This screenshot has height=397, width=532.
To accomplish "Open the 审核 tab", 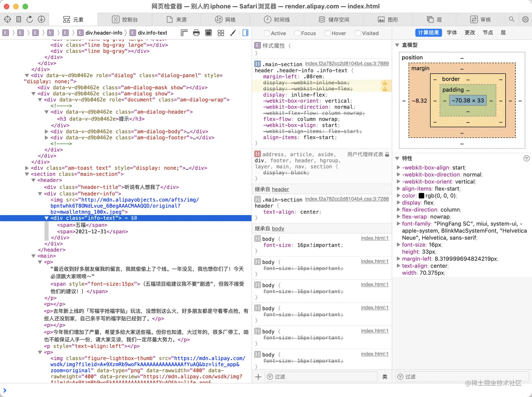I will pos(481,19).
